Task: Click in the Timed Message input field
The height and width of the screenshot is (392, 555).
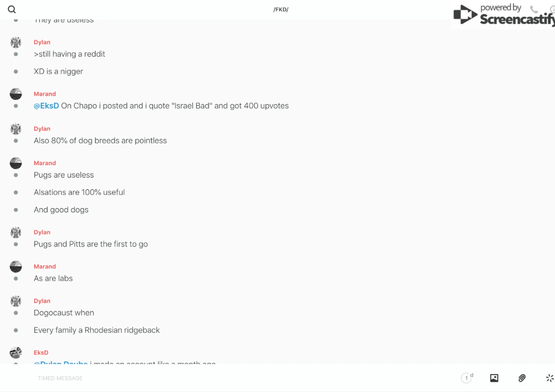Action: point(224,378)
